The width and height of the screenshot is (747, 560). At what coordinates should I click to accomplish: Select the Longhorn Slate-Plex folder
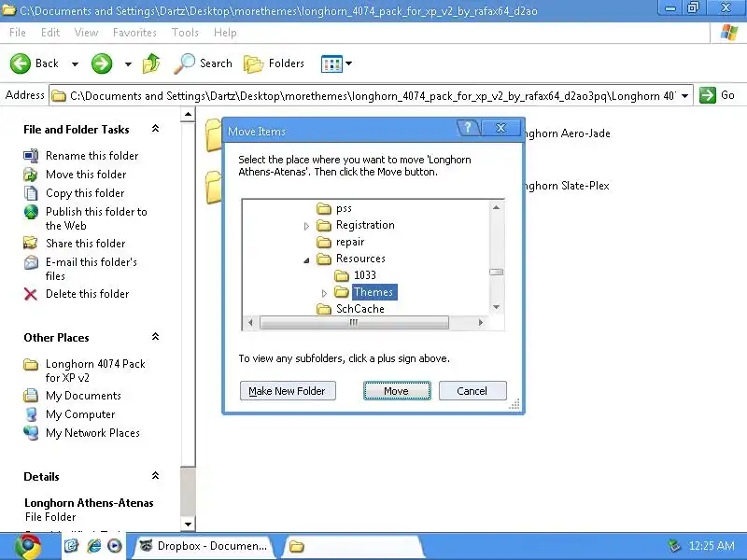tap(566, 186)
